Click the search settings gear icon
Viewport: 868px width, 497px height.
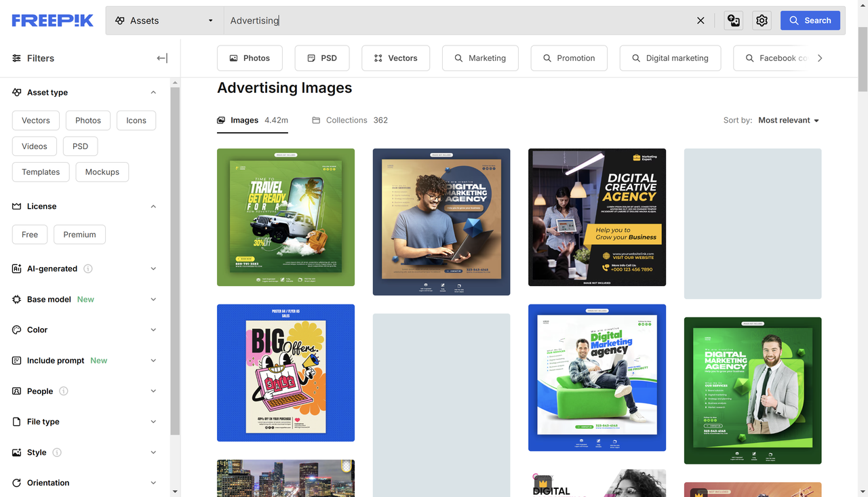click(761, 20)
